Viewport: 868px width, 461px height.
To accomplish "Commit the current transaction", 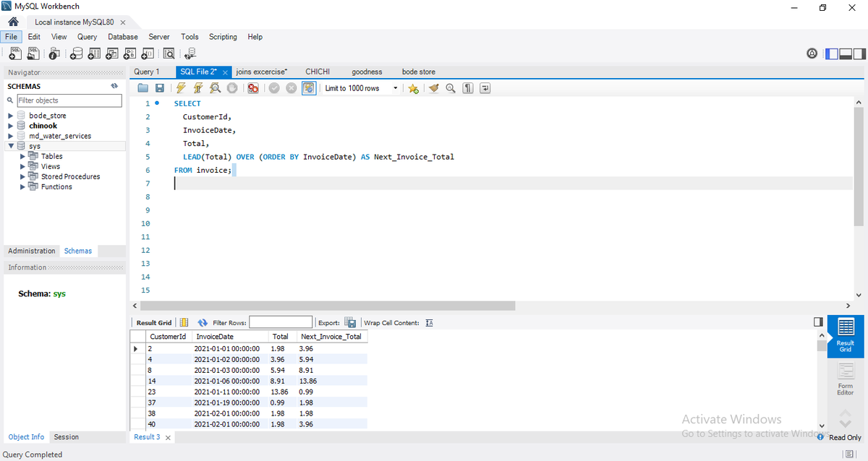I will [274, 88].
